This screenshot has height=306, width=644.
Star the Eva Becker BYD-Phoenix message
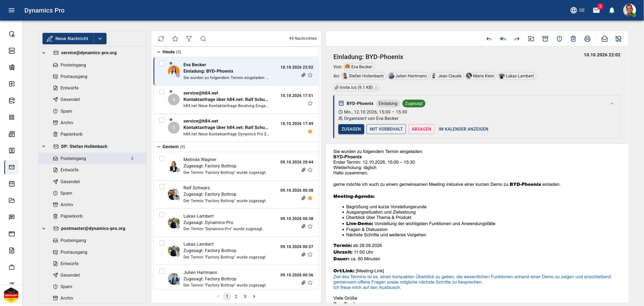coord(310,75)
